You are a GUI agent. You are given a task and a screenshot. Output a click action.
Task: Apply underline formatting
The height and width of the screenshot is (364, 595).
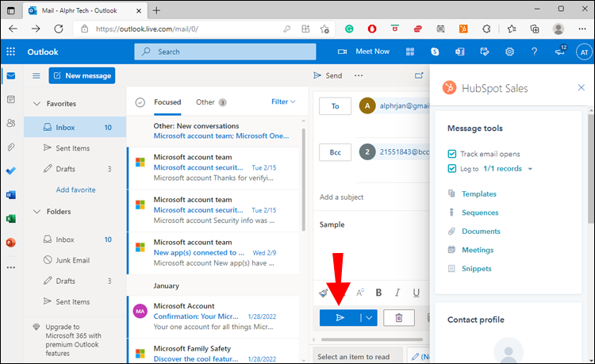coord(416,293)
